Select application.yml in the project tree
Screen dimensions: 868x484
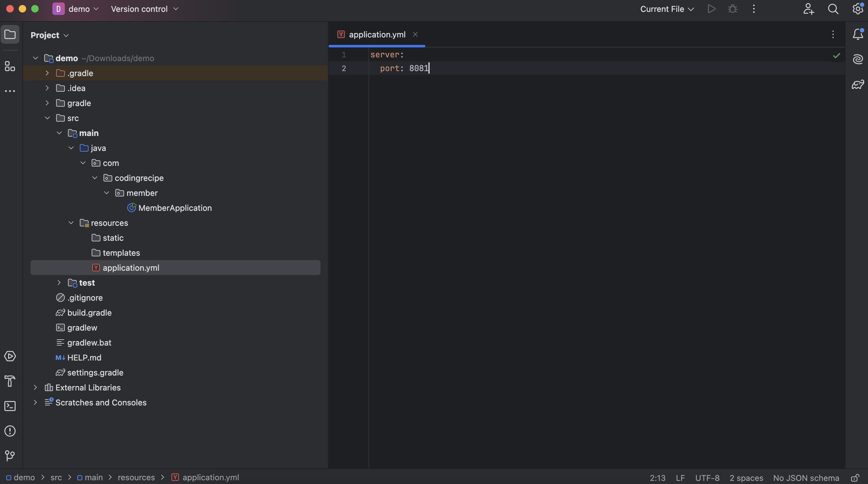175,268
